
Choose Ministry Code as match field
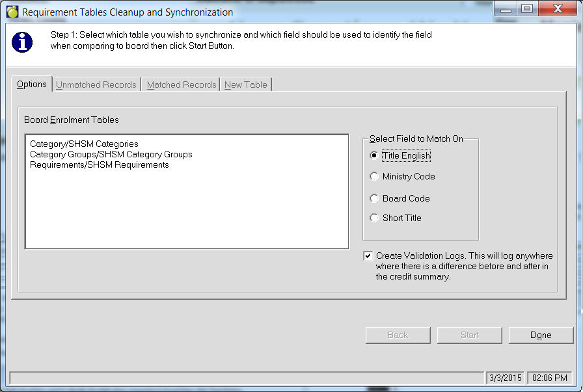click(x=374, y=177)
